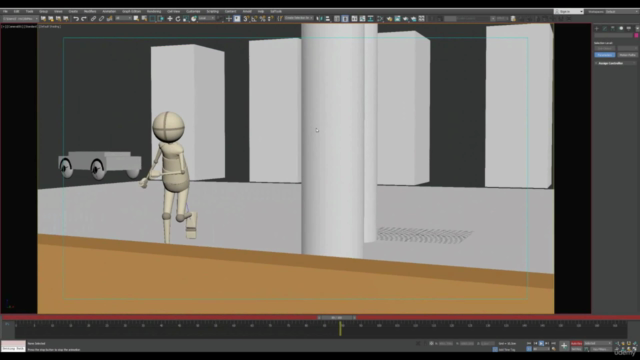
Task: Toggle the Layer Explorer button
Action: 345,19
